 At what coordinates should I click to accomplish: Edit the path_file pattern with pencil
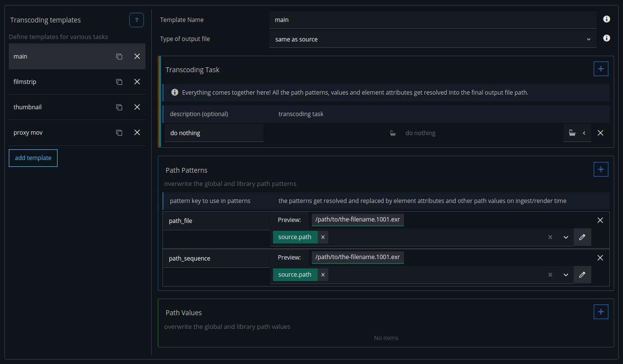pyautogui.click(x=582, y=237)
